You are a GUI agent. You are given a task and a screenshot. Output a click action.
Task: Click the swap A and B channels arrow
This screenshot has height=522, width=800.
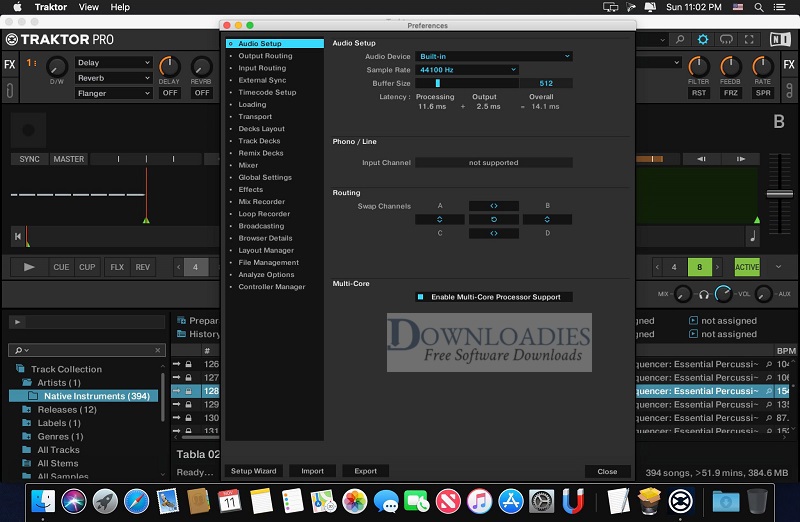pyautogui.click(x=493, y=206)
